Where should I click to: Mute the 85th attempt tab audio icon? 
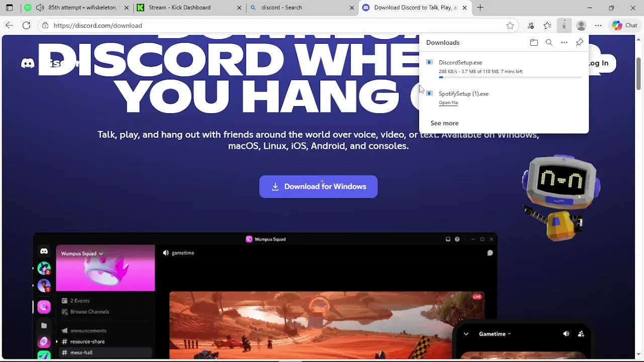[x=40, y=8]
